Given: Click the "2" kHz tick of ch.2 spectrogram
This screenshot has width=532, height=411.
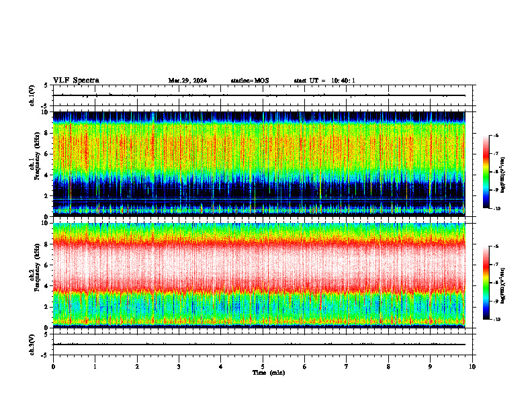Looking at the screenshot, I should [x=47, y=307].
